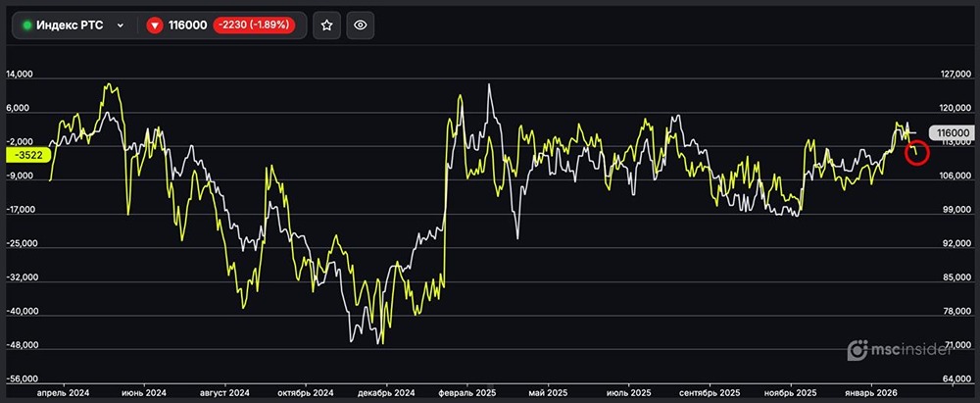
Task: Click the 116000 current price axis tag
Action: 953,132
